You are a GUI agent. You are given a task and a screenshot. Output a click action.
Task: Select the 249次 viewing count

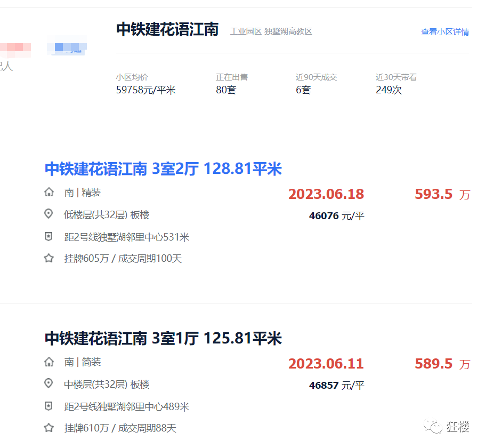point(389,90)
